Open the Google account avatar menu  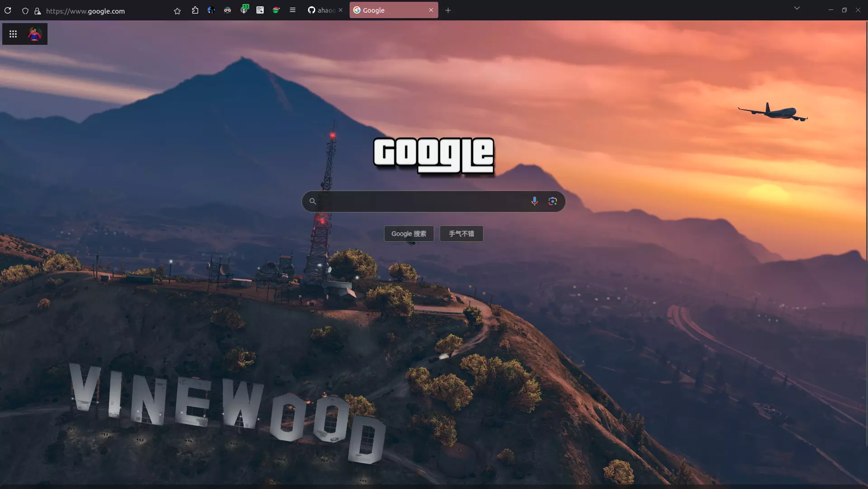(35, 34)
